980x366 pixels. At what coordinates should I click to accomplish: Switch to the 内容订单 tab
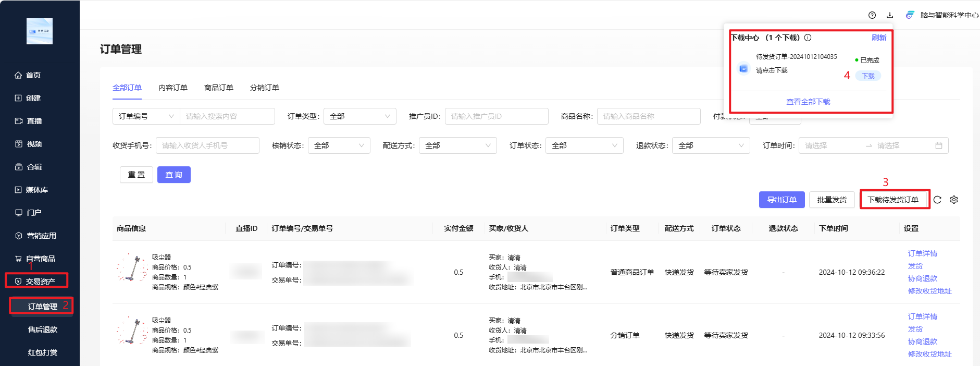pos(173,88)
